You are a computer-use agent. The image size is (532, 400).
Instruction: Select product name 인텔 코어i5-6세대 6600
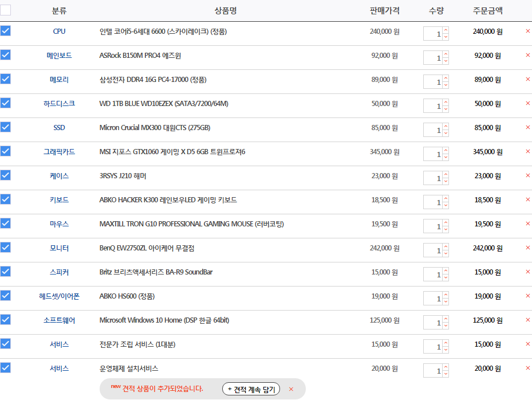163,32
